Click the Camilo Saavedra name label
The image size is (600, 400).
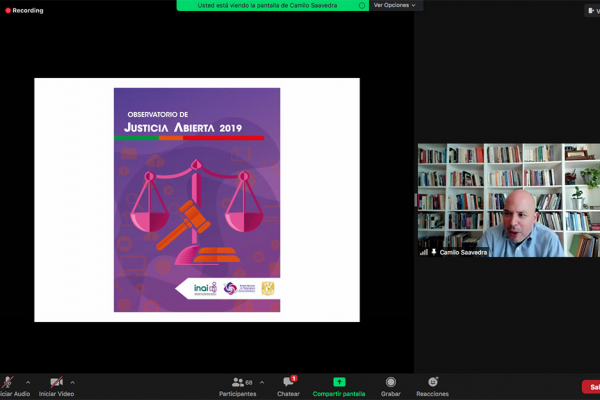pyautogui.click(x=463, y=252)
